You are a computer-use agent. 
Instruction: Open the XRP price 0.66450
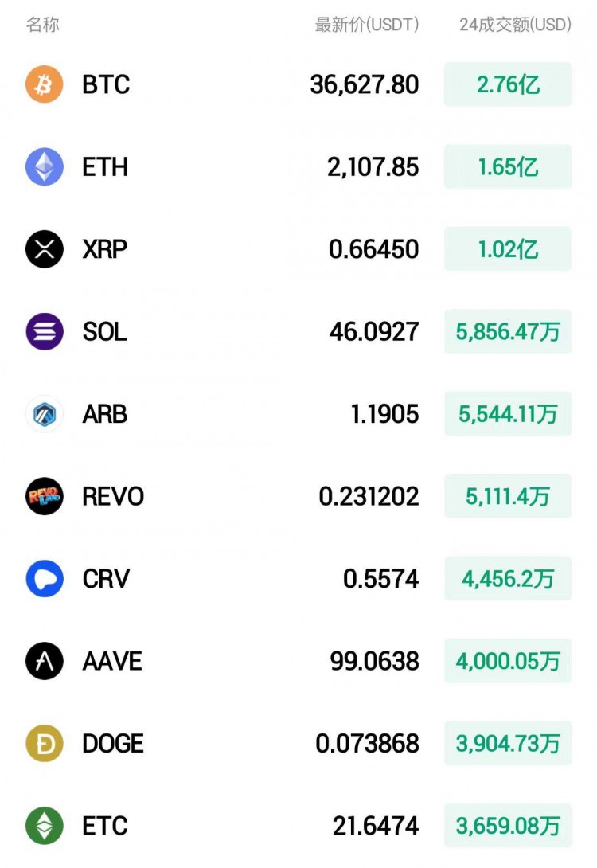click(373, 249)
